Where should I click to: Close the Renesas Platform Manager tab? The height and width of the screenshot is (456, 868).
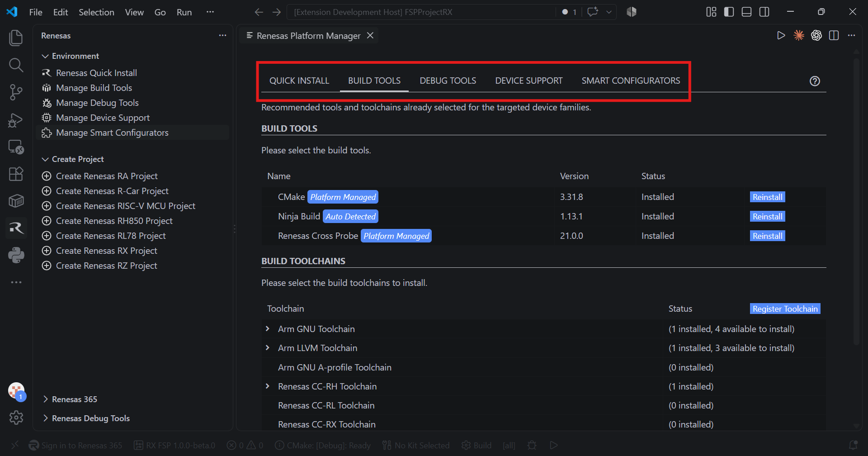370,35
